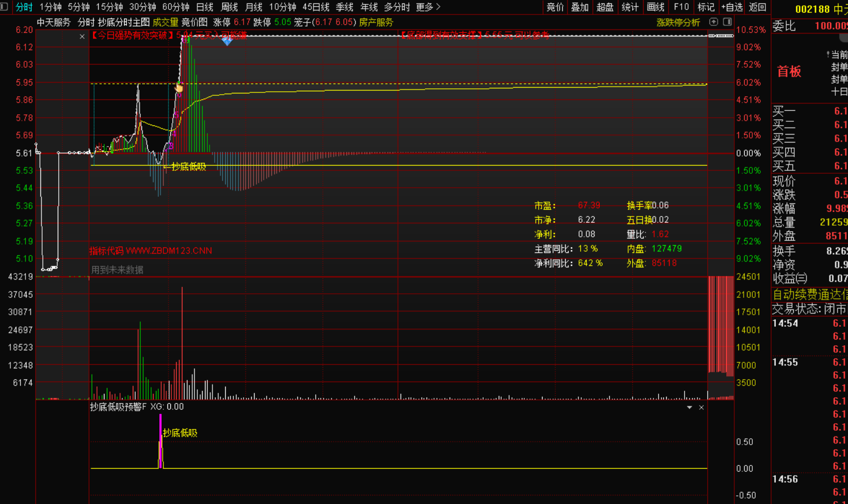Image resolution: width=848 pixels, height=504 pixels.
Task: Open the 房产服务 sector link
Action: click(x=376, y=23)
